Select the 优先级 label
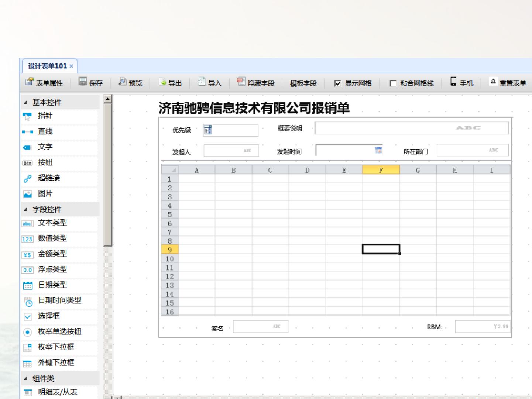The height and width of the screenshot is (399, 532). coord(182,130)
